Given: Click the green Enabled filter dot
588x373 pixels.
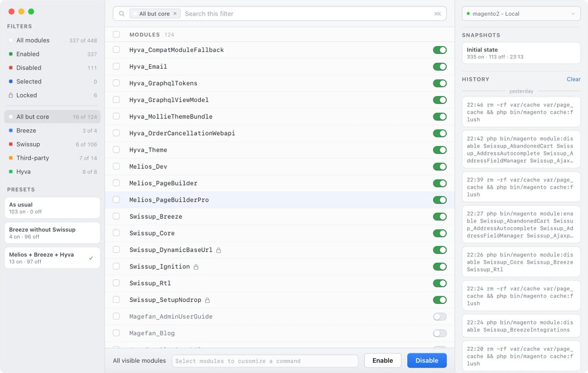Looking at the screenshot, I should coord(11,54).
